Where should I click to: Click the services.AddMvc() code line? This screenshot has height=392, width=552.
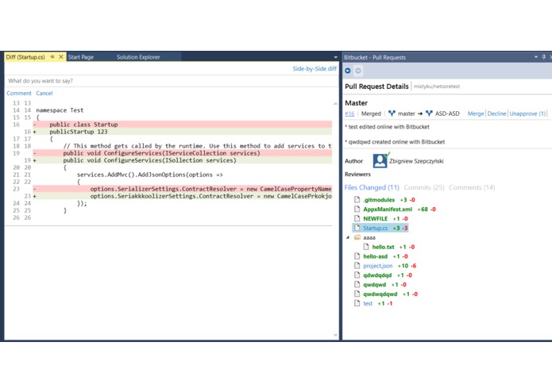[149, 175]
